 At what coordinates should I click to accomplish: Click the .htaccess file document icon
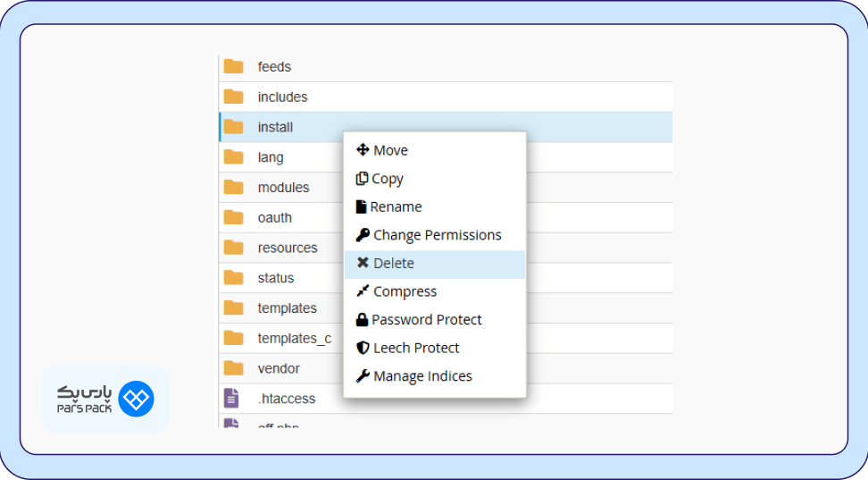[232, 399]
